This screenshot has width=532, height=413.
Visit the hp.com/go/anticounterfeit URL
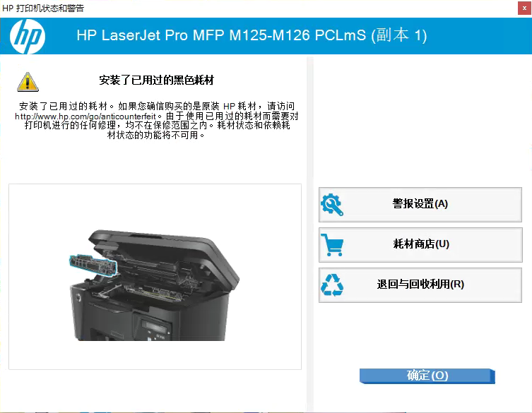(85, 116)
